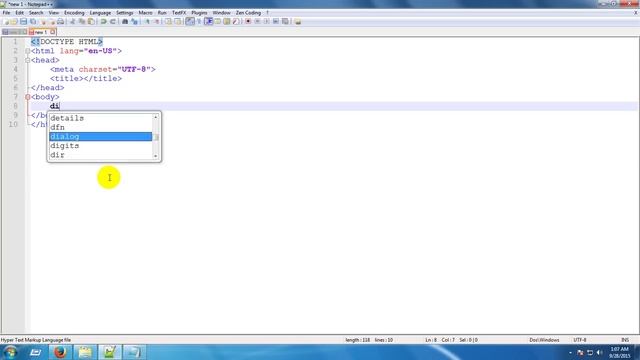Collapse the head fold marker on line 3

click(x=27, y=60)
